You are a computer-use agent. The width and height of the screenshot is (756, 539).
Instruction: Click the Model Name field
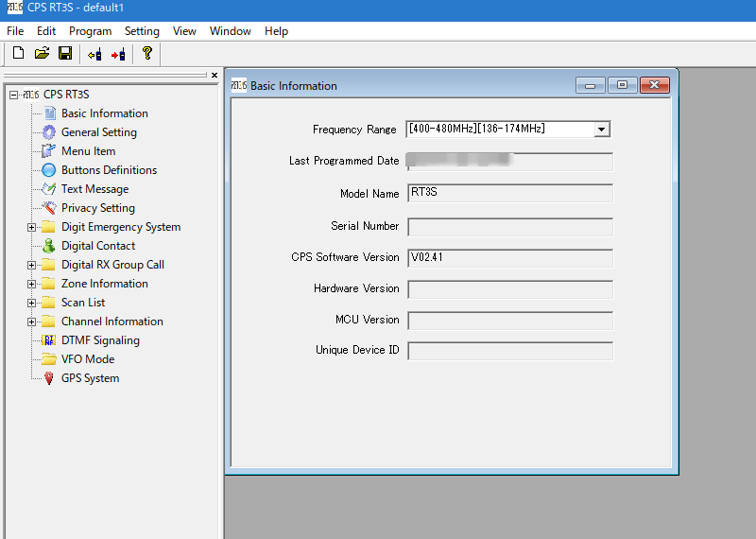(509, 194)
